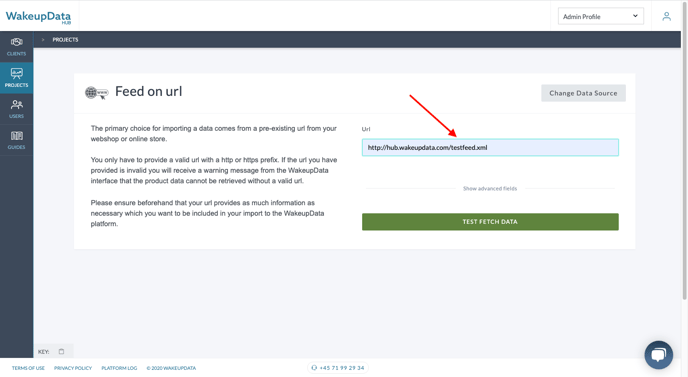The width and height of the screenshot is (688, 377).
Task: Click the Change Data Source button
Action: point(583,93)
